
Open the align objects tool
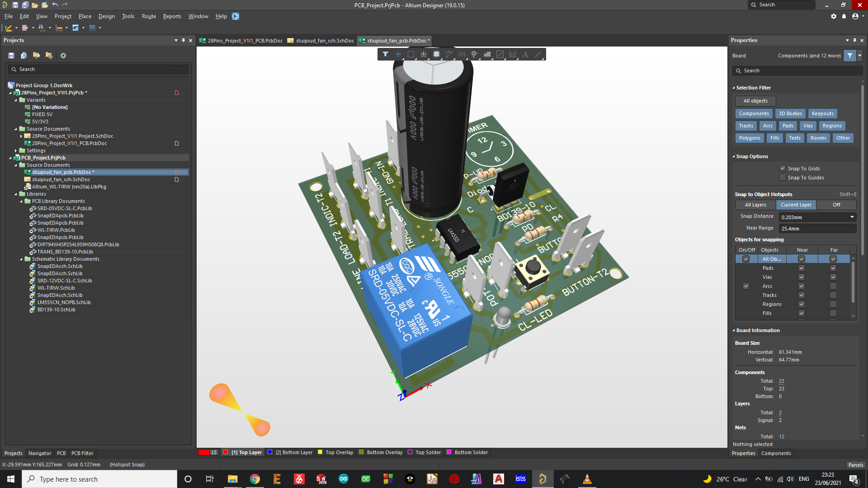[424, 54]
